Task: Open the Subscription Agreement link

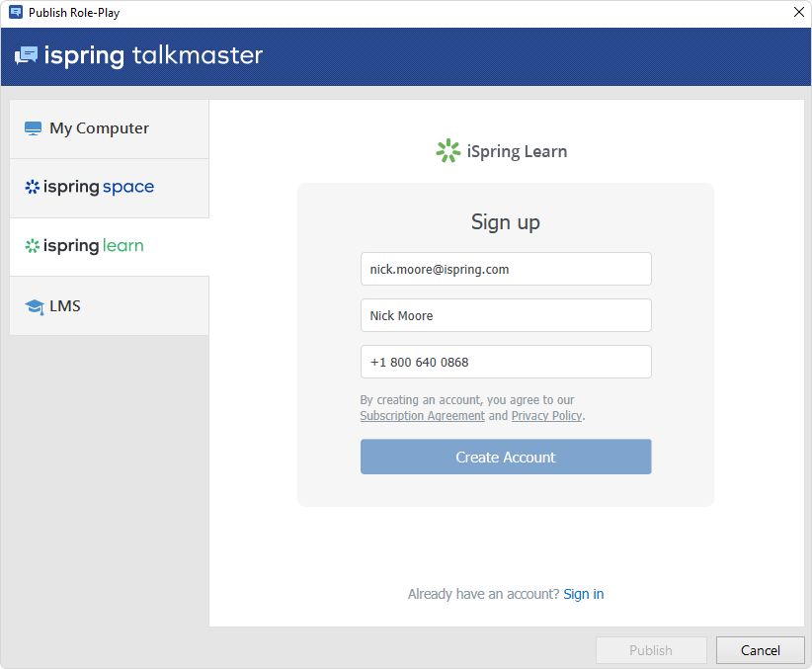Action: tap(422, 416)
